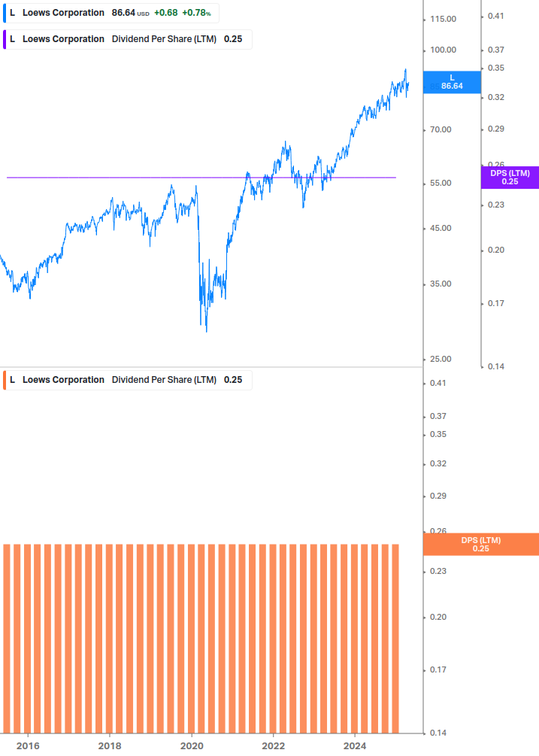Click the 2022 x-axis label
The width and height of the screenshot is (539, 756).
(273, 746)
